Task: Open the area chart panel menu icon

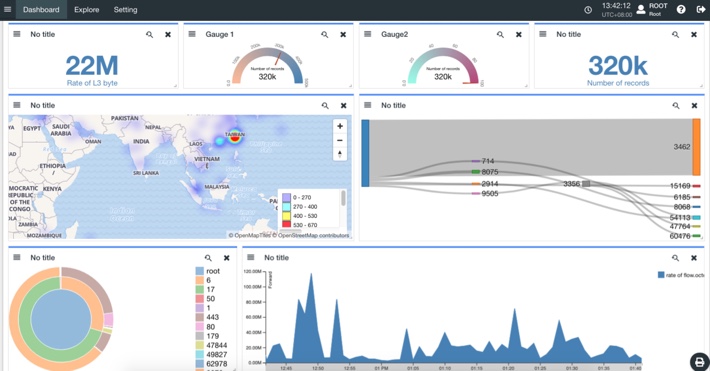Action: (x=250, y=257)
